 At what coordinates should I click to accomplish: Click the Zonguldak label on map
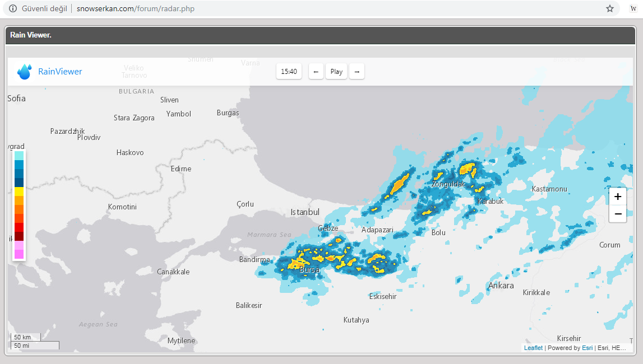448,184
